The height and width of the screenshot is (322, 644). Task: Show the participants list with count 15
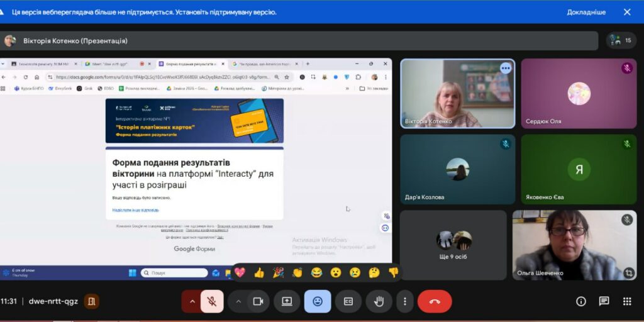[x=621, y=40]
